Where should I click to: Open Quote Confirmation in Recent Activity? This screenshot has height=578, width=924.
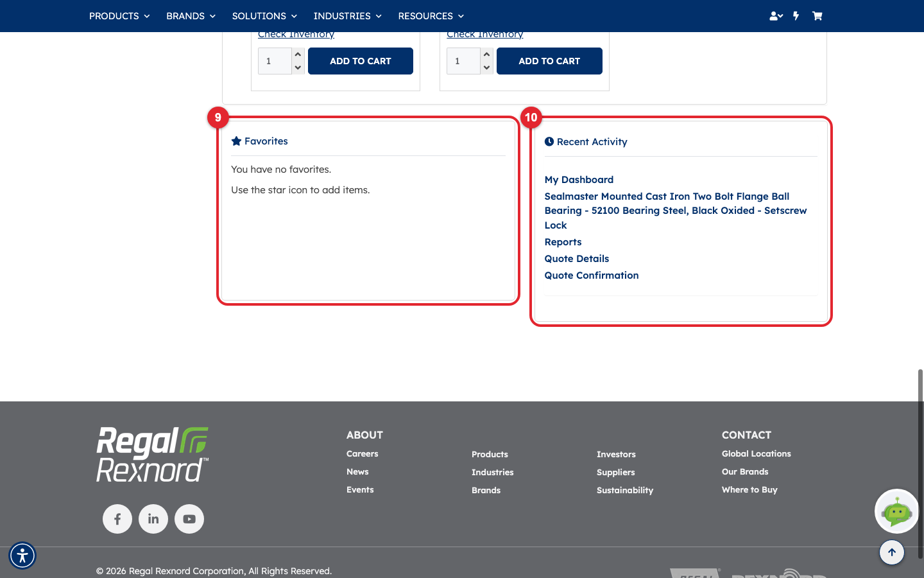[592, 276]
